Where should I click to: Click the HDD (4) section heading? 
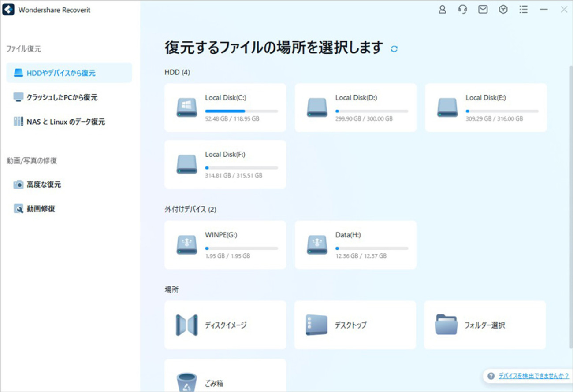(x=177, y=72)
